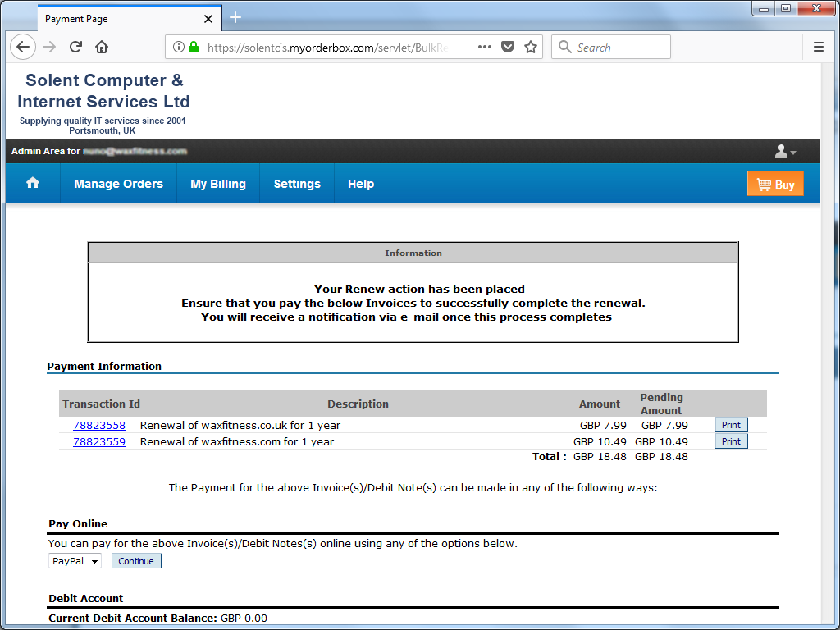This screenshot has width=840, height=630.
Task: Open the browser home page
Action: pos(102,47)
